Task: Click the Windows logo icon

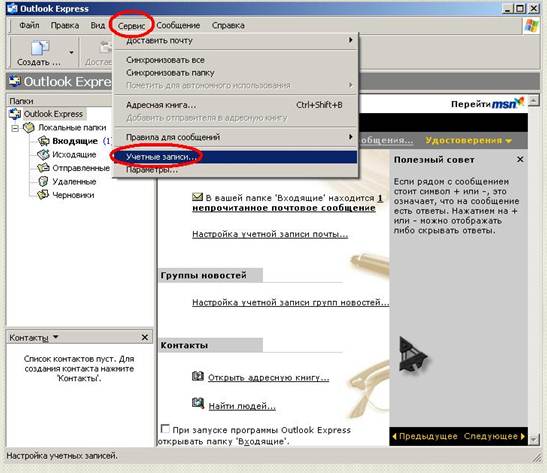Action: click(531, 26)
